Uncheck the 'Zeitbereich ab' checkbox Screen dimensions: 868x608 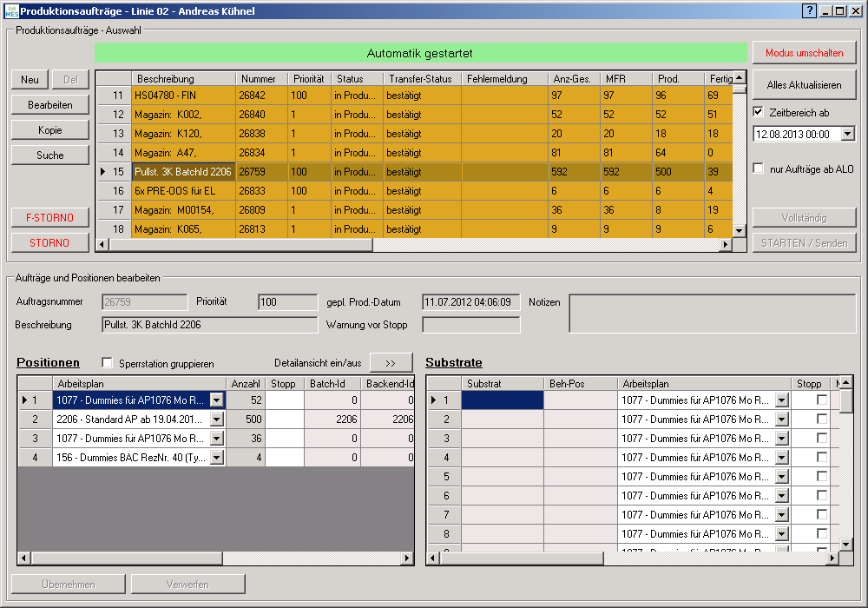point(759,112)
